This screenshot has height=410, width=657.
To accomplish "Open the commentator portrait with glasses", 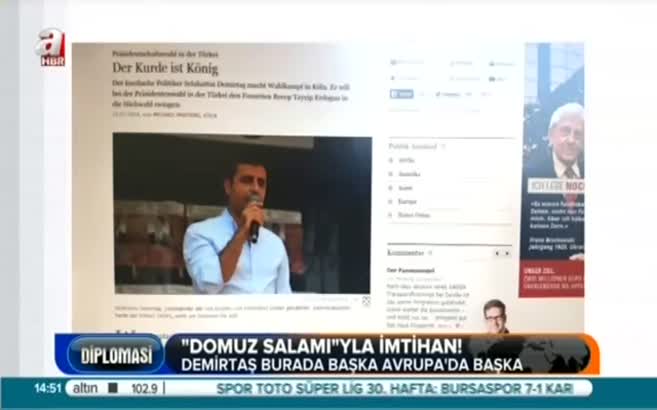I will click(495, 316).
